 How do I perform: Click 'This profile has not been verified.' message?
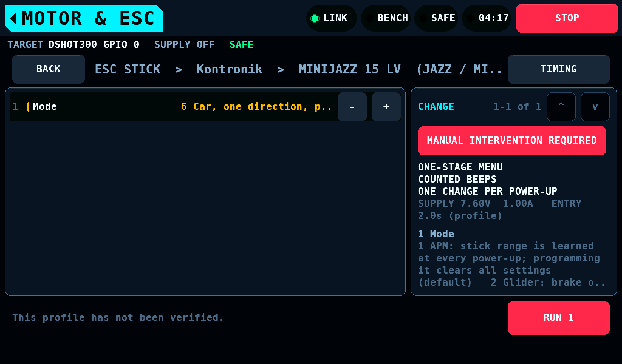click(118, 318)
